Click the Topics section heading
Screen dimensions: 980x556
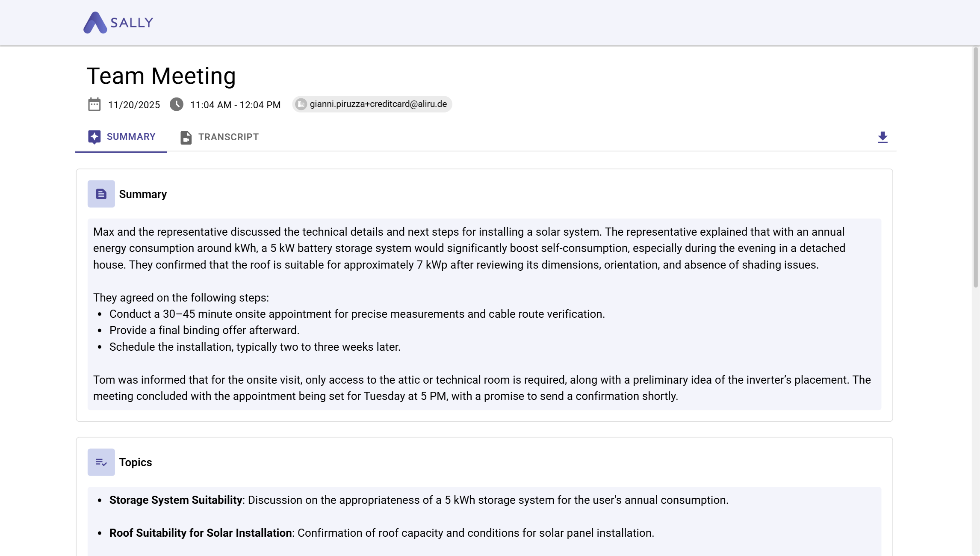click(x=136, y=462)
